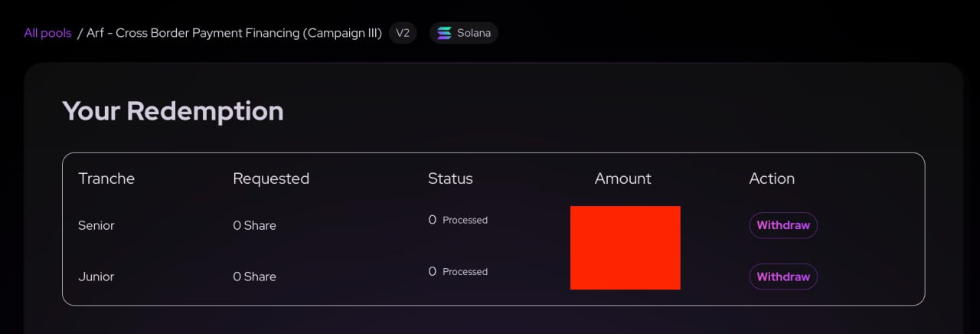Click the Solana logo icon
This screenshot has height=334, width=980.
click(444, 33)
